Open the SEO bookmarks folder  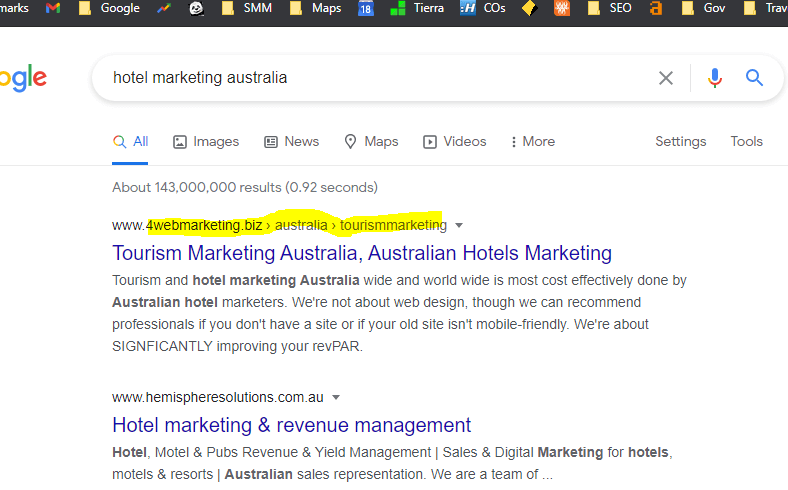[x=610, y=8]
